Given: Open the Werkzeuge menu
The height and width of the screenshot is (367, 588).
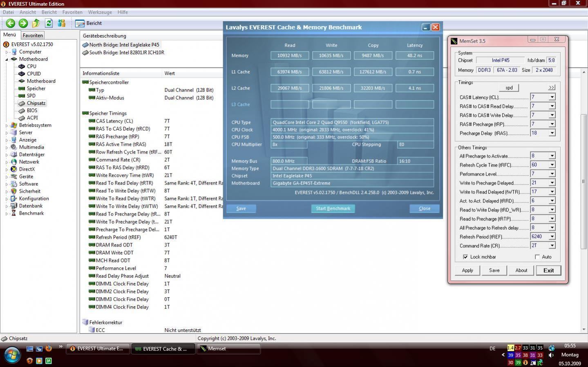Looking at the screenshot, I should coord(100,12).
